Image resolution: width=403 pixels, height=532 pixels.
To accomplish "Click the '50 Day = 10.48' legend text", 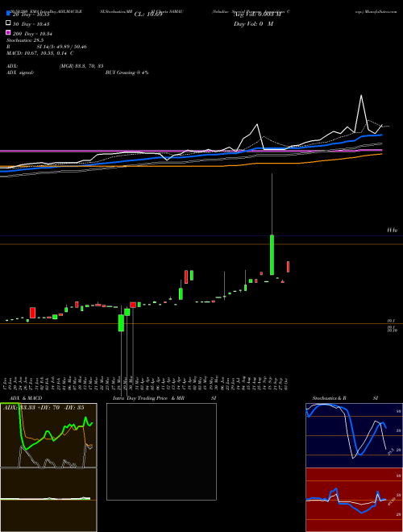I will 31,24.
